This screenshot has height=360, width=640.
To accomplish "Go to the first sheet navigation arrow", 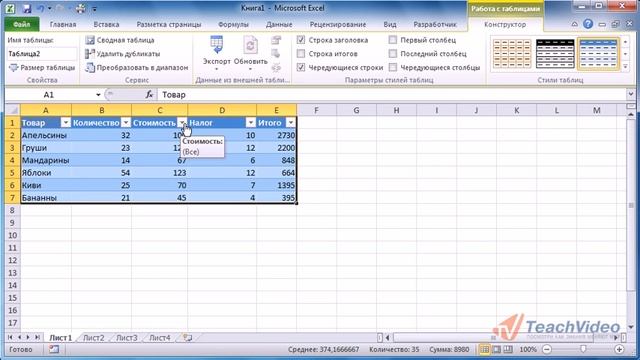I will (x=10, y=337).
